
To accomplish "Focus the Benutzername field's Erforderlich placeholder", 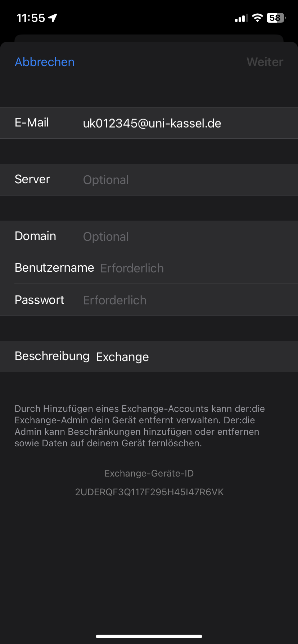I will coord(132,268).
